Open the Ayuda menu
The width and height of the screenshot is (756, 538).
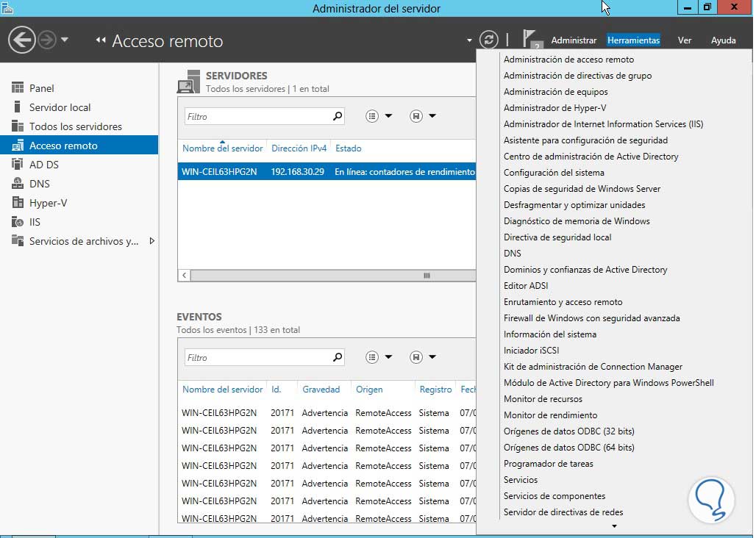pyautogui.click(x=723, y=40)
